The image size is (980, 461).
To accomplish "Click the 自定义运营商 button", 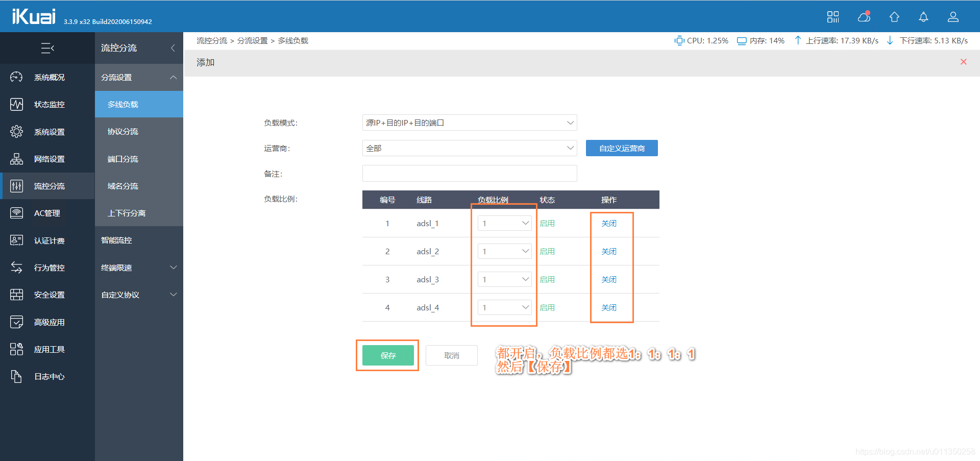I will [x=622, y=148].
